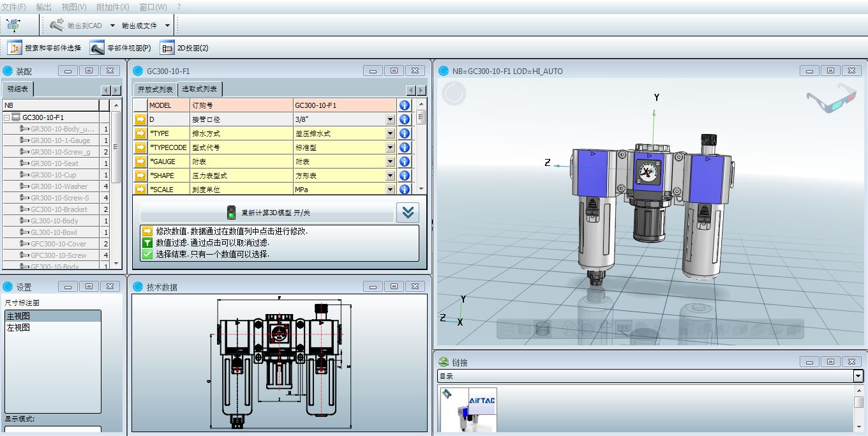Open the part view (P) tool
Screen dimensions: 868x436
tap(121, 48)
